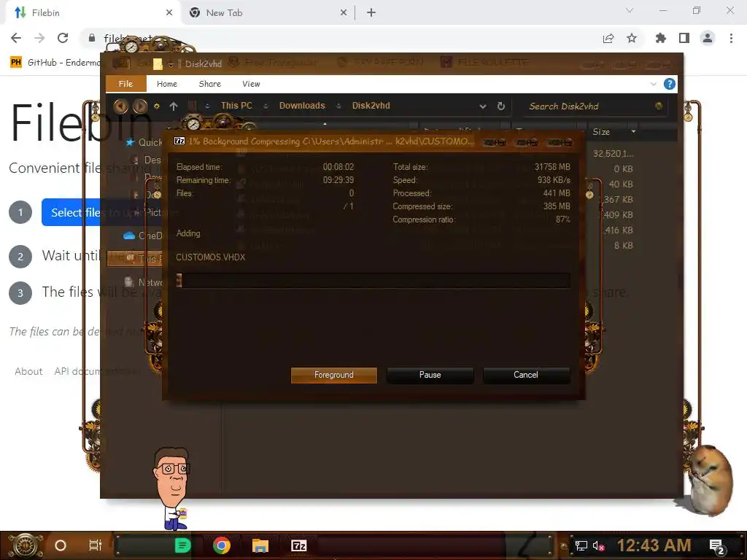The image size is (747, 560).
Task: Click the 7-Zip dialog title bar icon
Action: click(179, 141)
